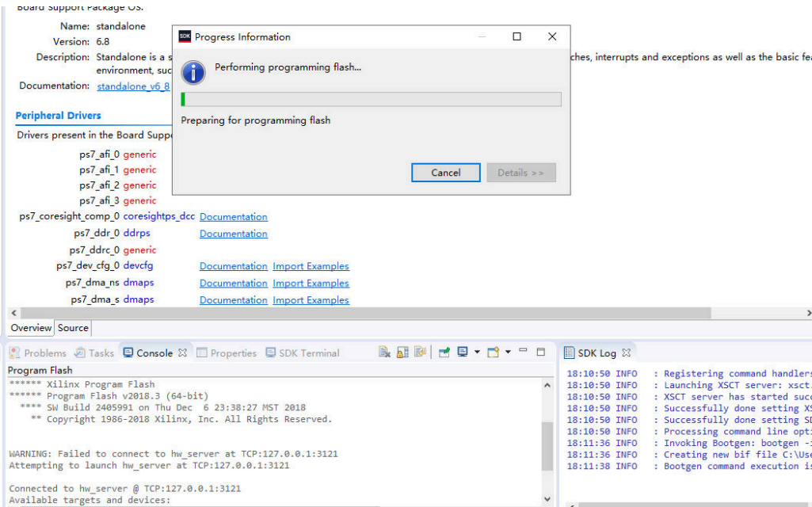812x507 pixels.
Task: Pin the console view
Action: coord(444,353)
